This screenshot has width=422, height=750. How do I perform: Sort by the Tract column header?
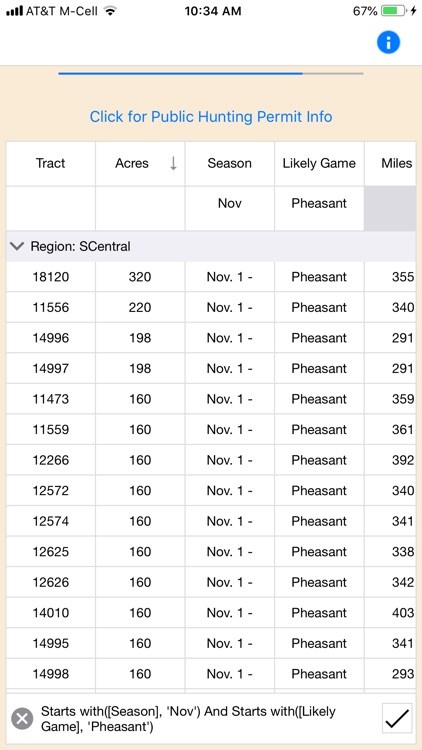(51, 164)
